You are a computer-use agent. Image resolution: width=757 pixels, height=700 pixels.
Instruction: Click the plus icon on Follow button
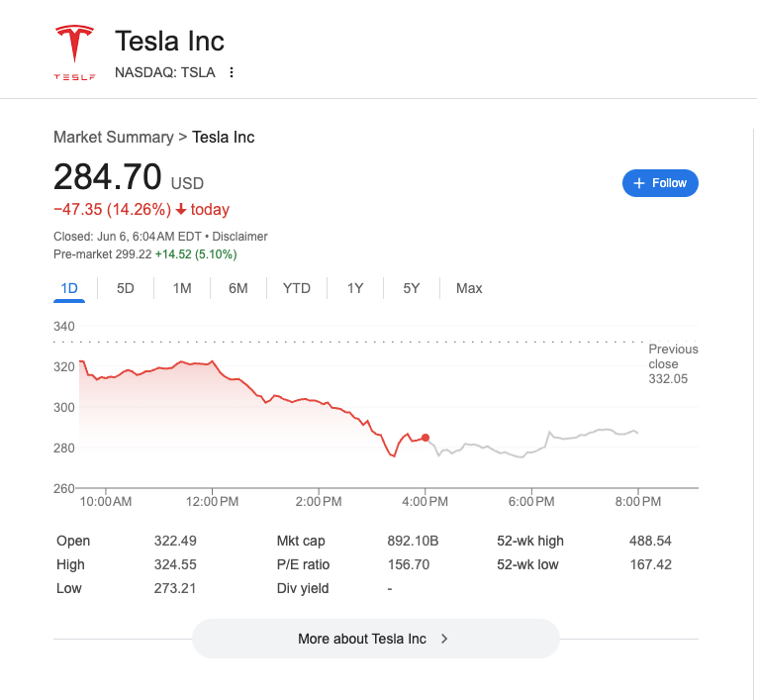coord(639,183)
